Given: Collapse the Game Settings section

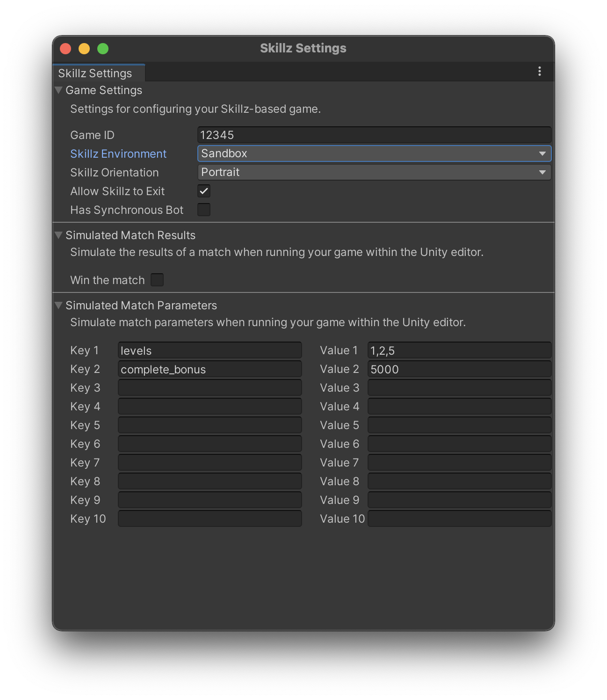Looking at the screenshot, I should click(58, 90).
